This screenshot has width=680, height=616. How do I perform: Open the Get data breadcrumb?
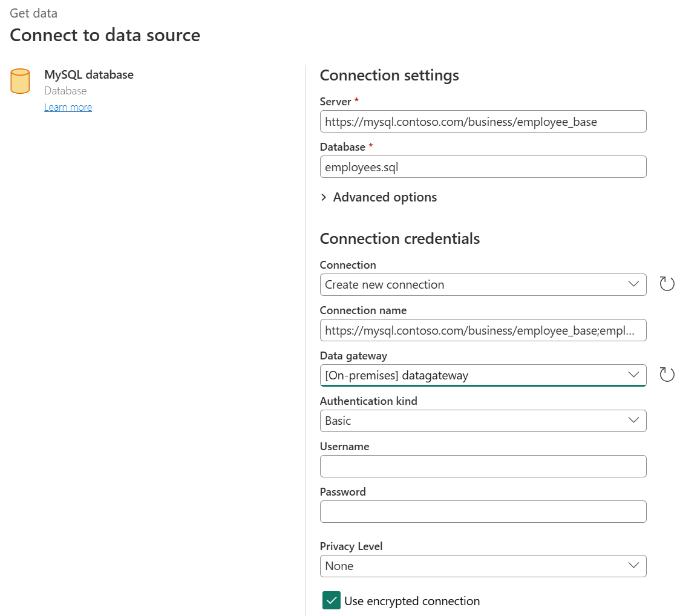click(x=33, y=13)
